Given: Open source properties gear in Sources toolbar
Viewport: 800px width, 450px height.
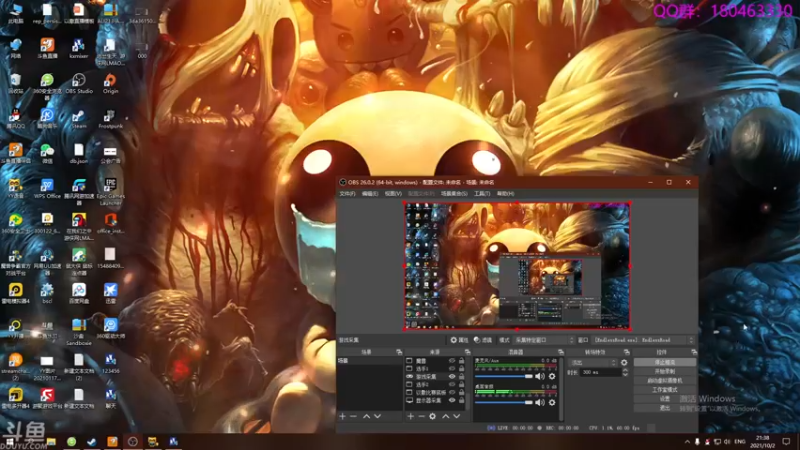Looking at the screenshot, I should point(433,415).
